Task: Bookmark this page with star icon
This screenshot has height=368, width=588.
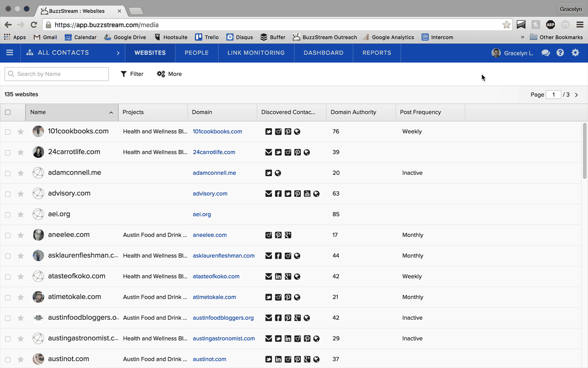Action: click(506, 25)
